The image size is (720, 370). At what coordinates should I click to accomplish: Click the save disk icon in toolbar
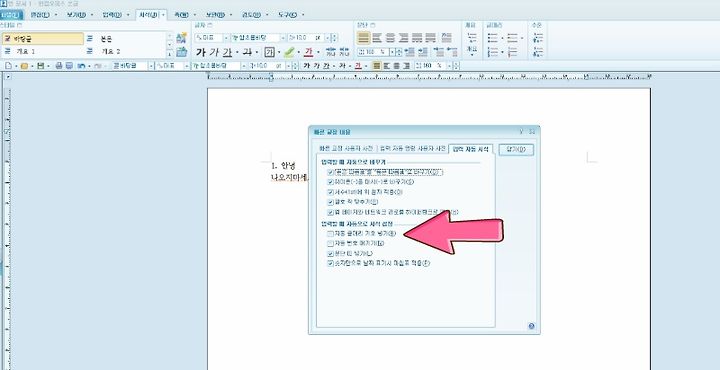[40, 66]
